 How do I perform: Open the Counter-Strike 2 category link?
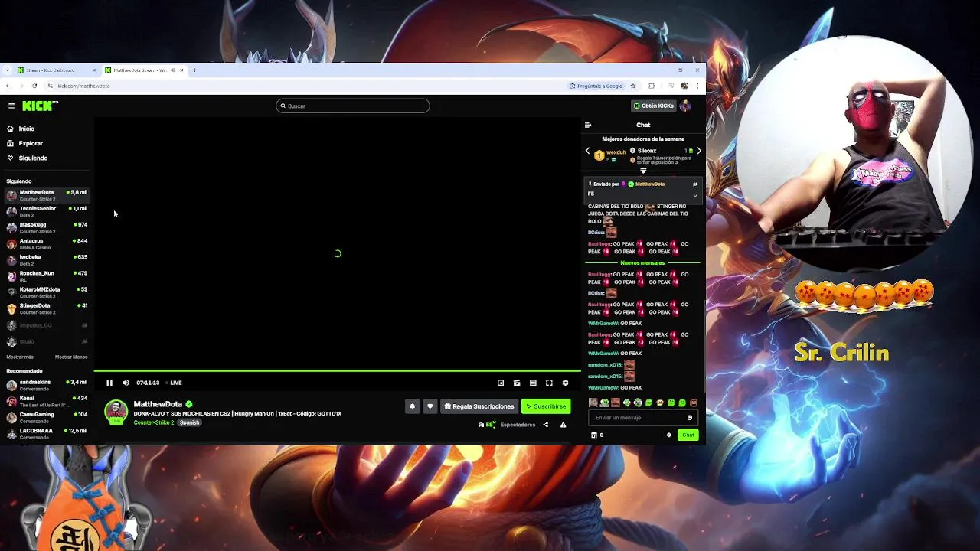coord(154,422)
